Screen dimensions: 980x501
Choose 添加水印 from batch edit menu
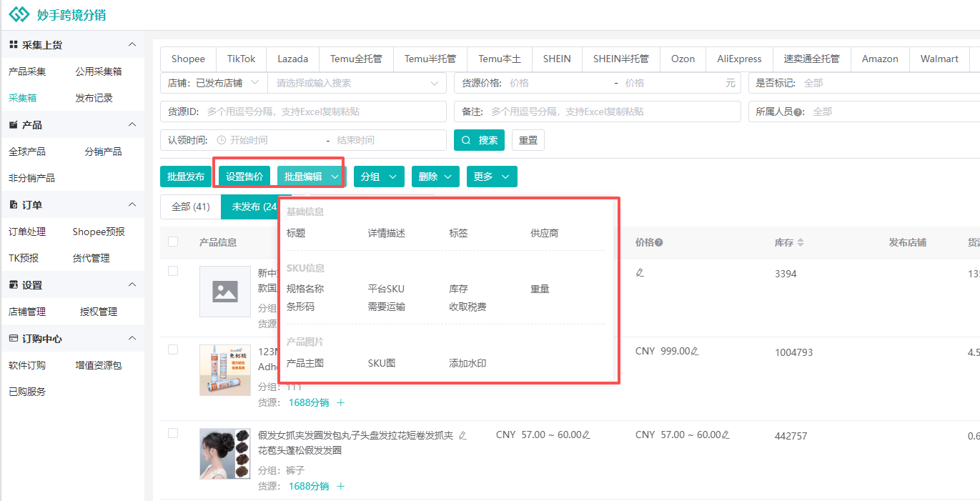click(467, 363)
